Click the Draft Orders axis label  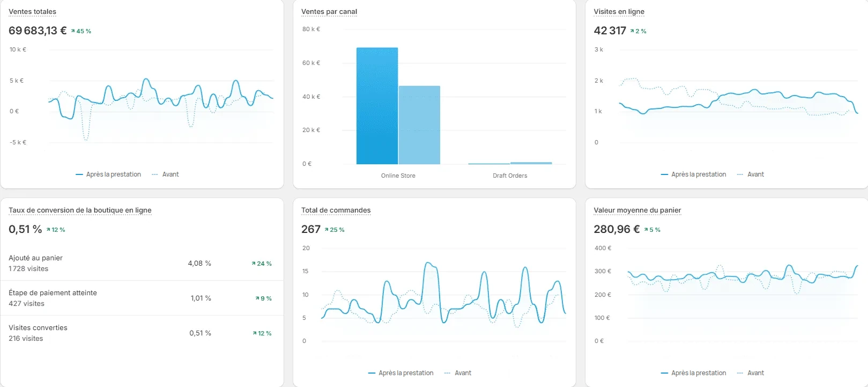tap(510, 176)
